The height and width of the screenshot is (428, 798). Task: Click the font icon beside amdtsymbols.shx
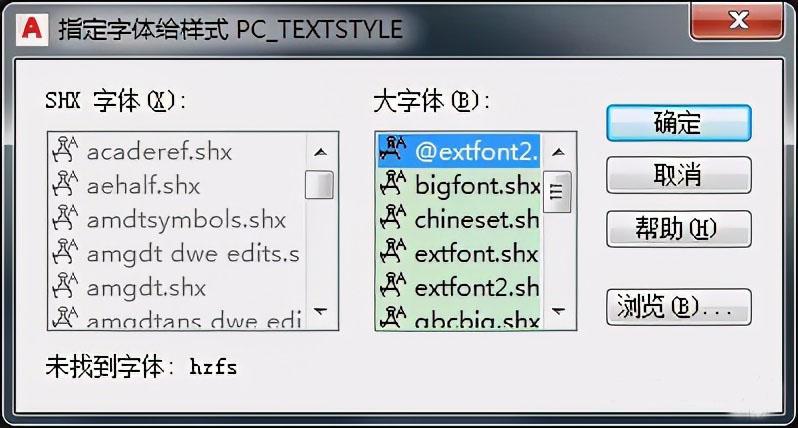coord(66,220)
